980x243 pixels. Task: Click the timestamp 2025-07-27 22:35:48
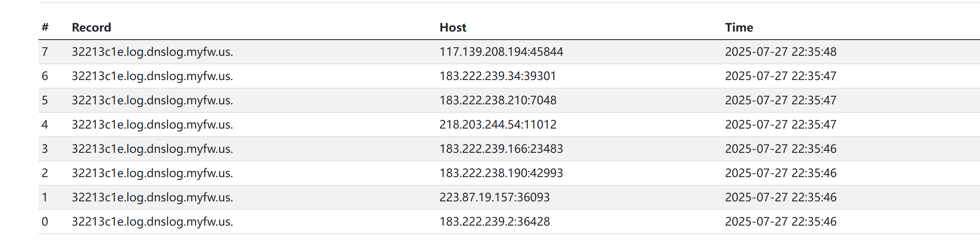tap(780, 52)
